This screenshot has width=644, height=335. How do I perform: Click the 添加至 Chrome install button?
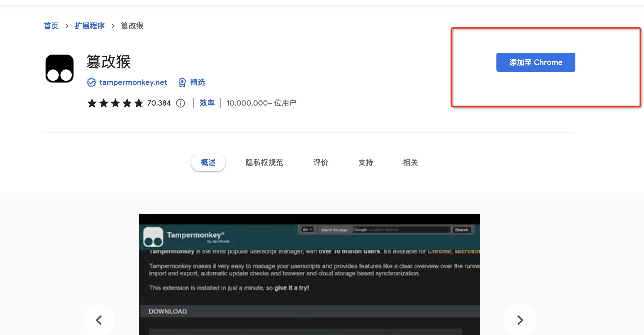click(536, 62)
